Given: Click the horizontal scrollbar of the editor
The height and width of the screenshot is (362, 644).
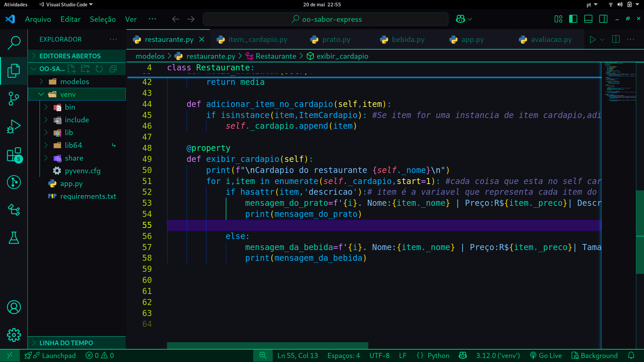Looking at the screenshot, I should coord(267,345).
